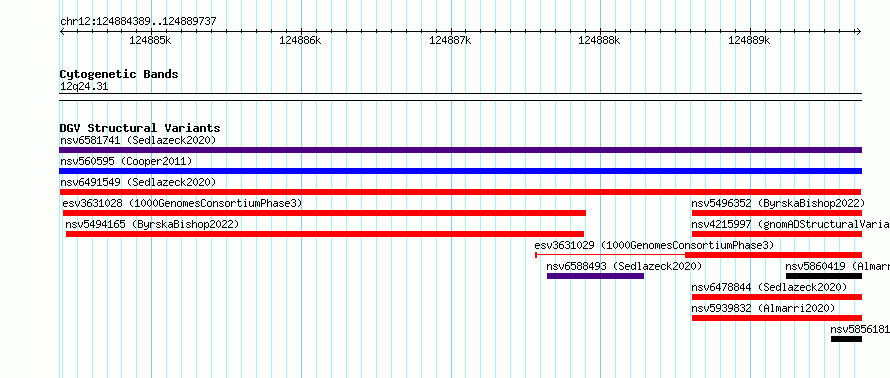Select the purple nsv6588493 variant bar
890x378 pixels.
click(x=595, y=276)
